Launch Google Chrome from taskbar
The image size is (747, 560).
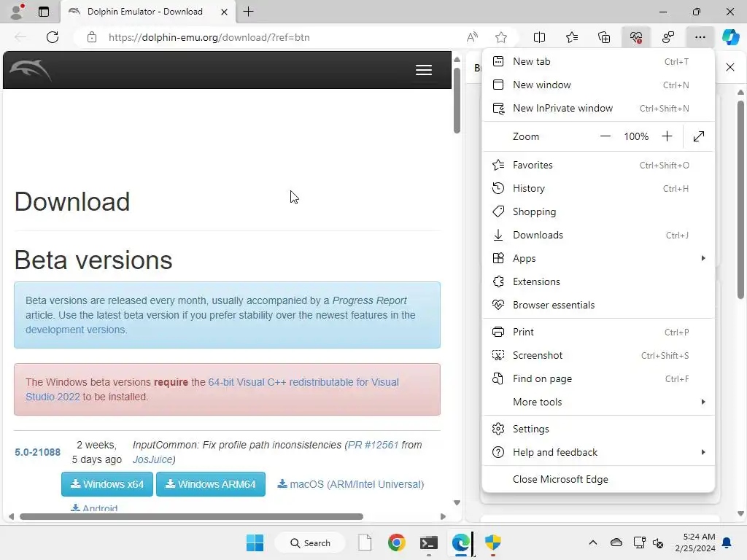click(396, 542)
